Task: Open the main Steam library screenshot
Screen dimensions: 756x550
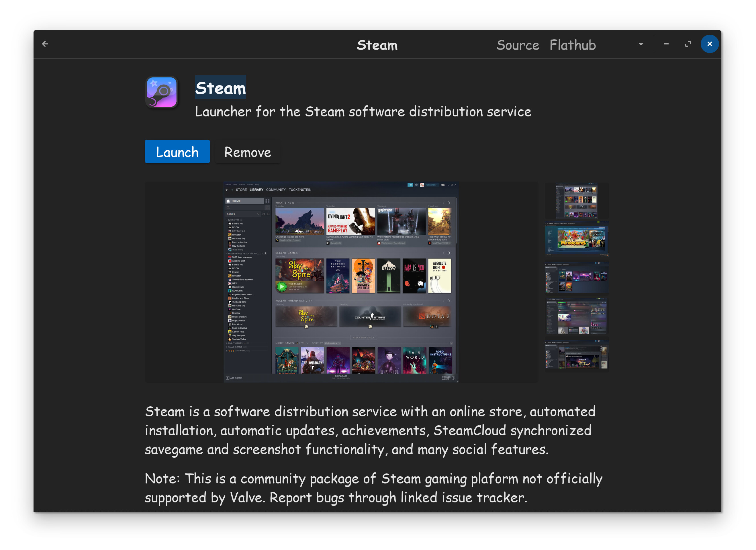Action: [x=341, y=282]
